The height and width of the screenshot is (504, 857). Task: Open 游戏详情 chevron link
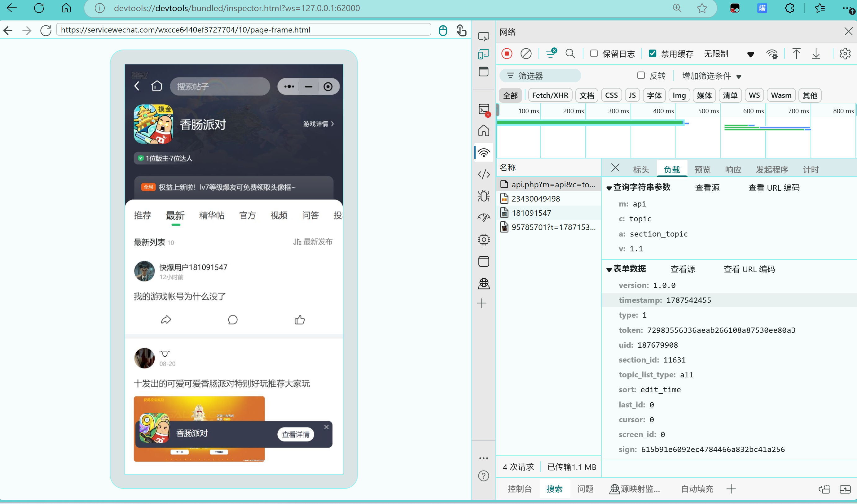point(319,124)
